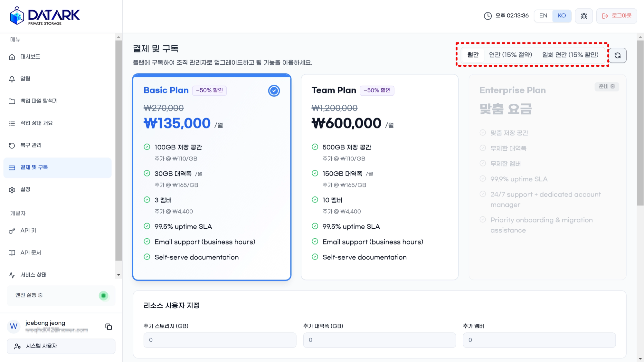Click the main page scroll down arrow
Viewport: 644px width, 362px height.
pyautogui.click(x=640, y=358)
